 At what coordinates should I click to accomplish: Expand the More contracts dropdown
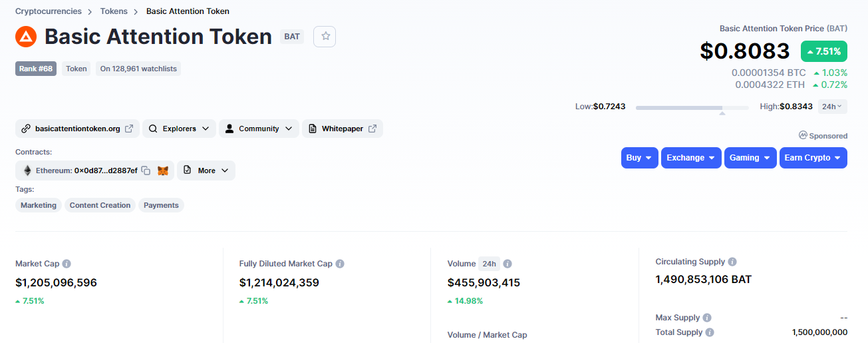click(x=206, y=171)
